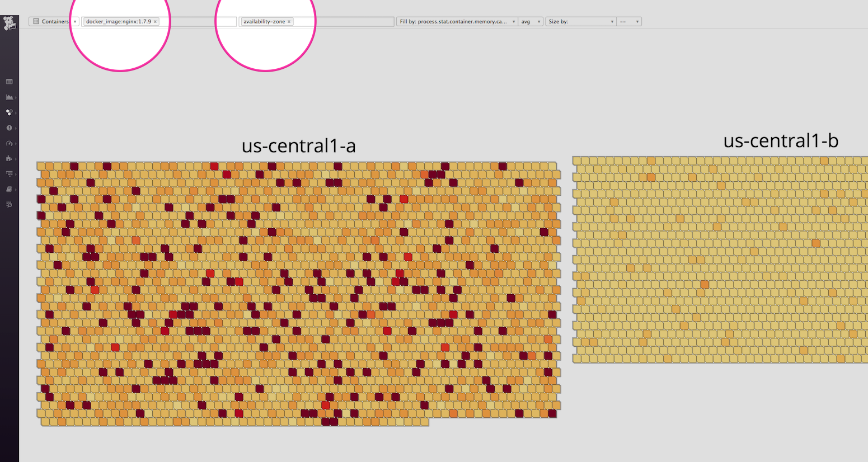Viewport: 868px width, 462px height.
Task: Click the Datadog logo in the top corner
Action: point(8,23)
